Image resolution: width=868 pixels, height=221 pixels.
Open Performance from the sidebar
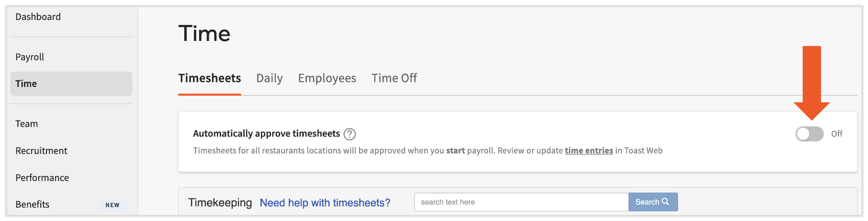42,178
